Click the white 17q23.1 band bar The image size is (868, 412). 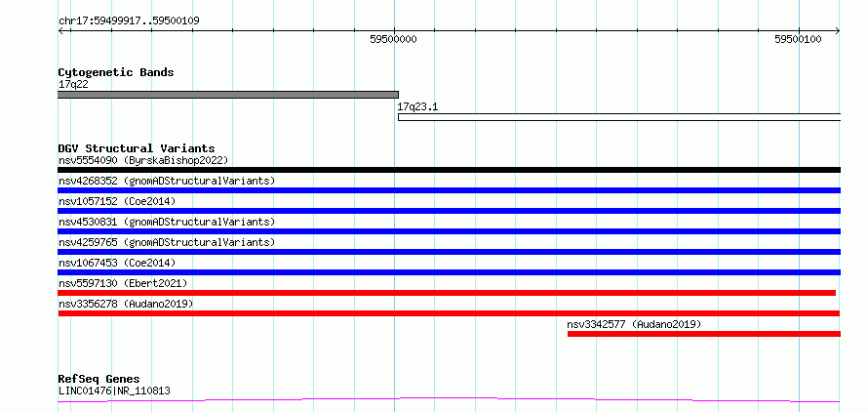[x=619, y=117]
